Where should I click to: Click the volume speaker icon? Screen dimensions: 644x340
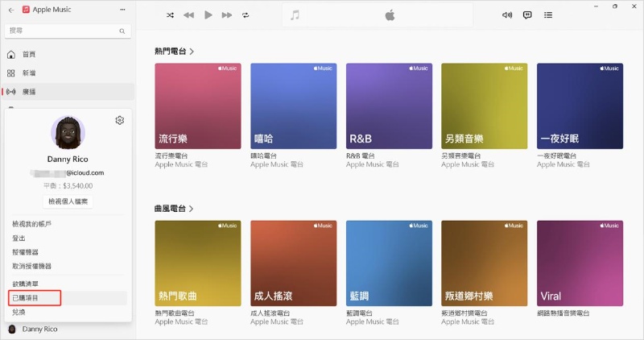click(507, 15)
